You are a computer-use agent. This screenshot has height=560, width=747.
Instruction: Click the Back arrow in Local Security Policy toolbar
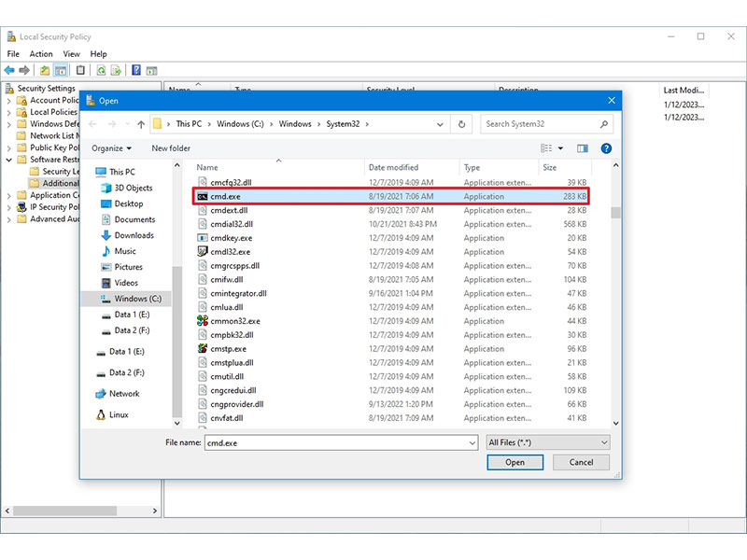9,71
